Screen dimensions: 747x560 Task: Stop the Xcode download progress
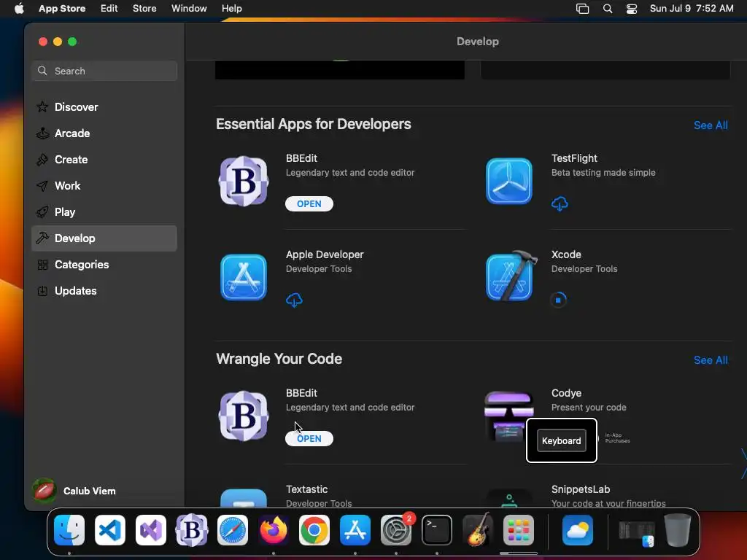558,300
